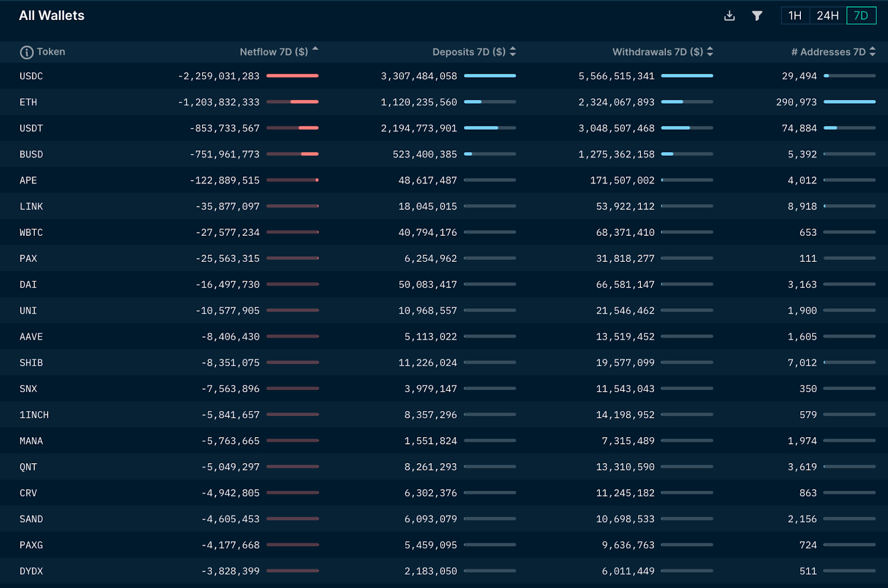888x588 pixels.
Task: Click USDC netflow value -2,259,031,283
Action: (x=219, y=76)
